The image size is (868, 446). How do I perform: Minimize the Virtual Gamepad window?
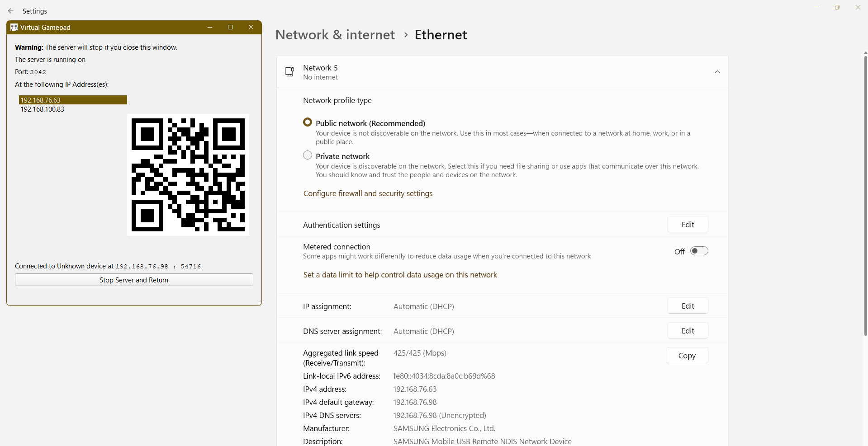point(210,28)
